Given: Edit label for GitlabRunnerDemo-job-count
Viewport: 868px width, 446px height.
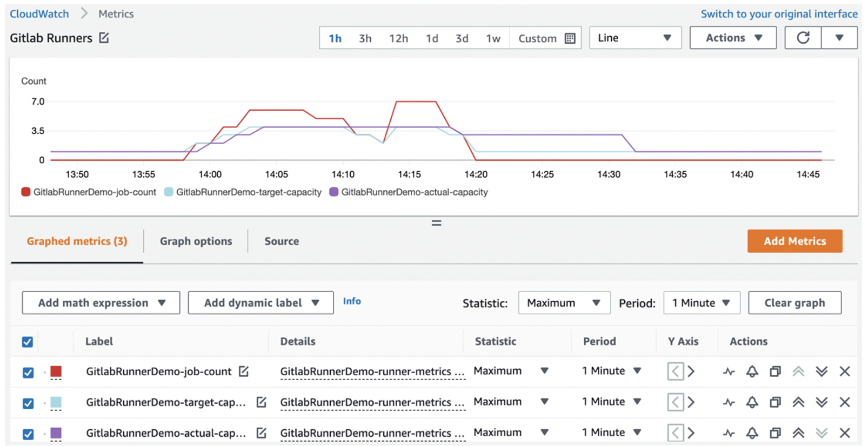Looking at the screenshot, I should 244,371.
